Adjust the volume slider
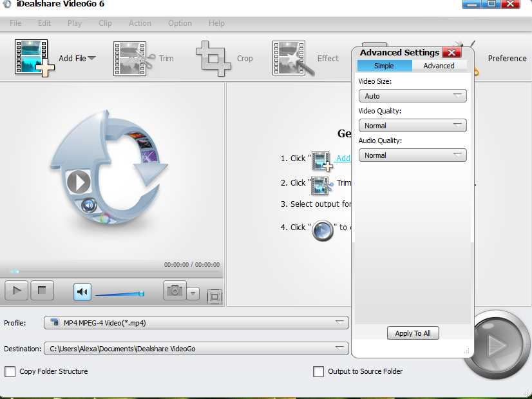The image size is (532, 399). (x=119, y=293)
